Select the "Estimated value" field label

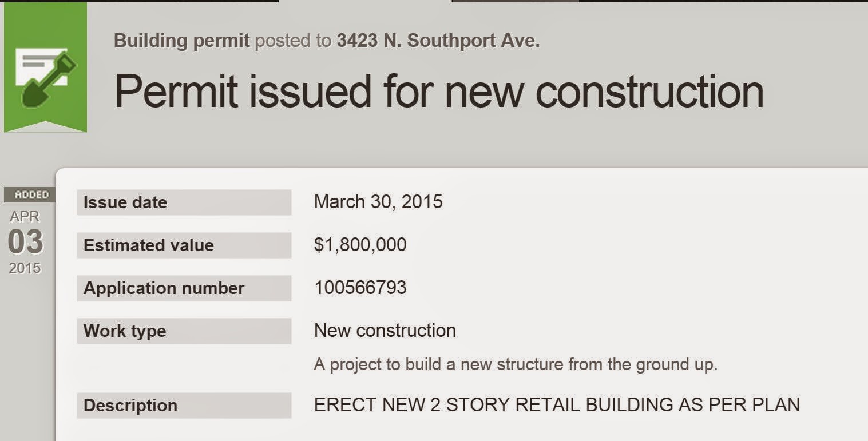coord(148,245)
